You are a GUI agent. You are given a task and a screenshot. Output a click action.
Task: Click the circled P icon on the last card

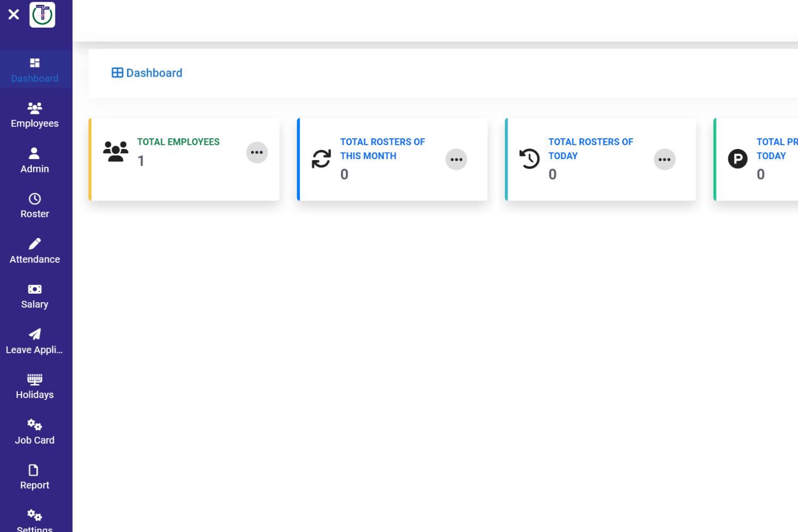click(737, 159)
